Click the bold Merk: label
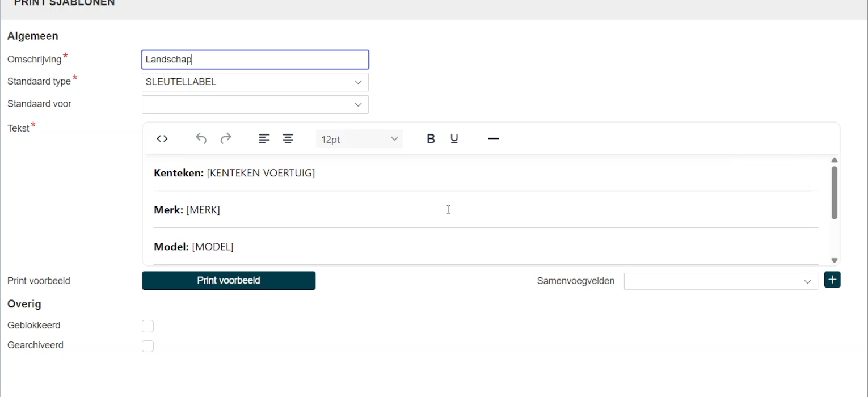The height and width of the screenshot is (397, 868). tap(168, 210)
